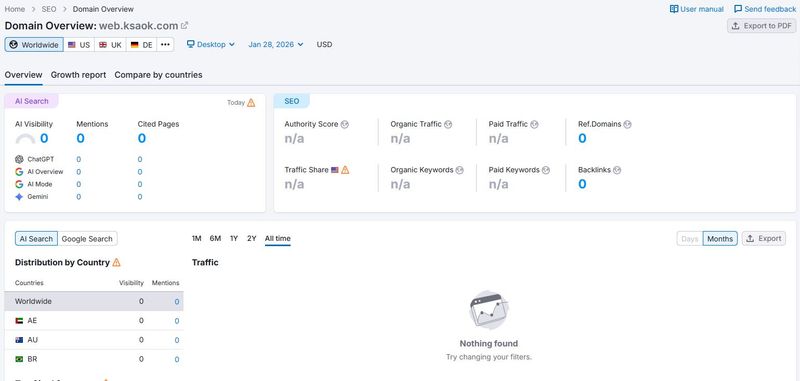This screenshot has height=381, width=800.
Task: Sort by the Visibility column header
Action: tap(132, 283)
